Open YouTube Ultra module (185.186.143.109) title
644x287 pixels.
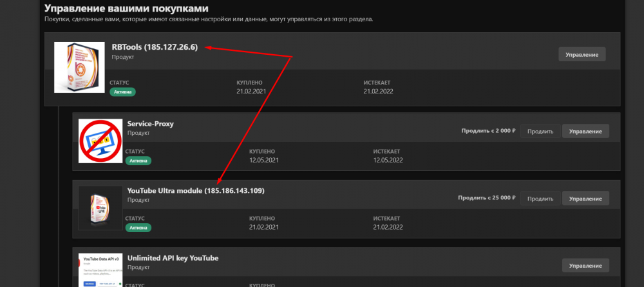click(196, 191)
